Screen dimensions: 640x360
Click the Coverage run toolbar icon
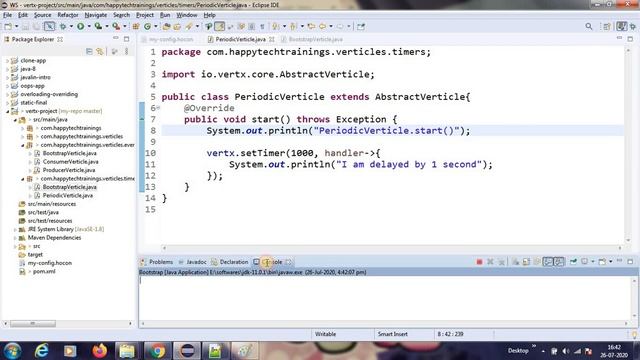tap(98, 27)
